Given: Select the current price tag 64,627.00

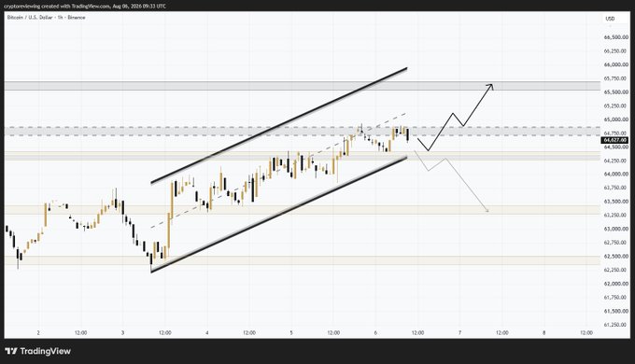Looking at the screenshot, I should pyautogui.click(x=615, y=140).
